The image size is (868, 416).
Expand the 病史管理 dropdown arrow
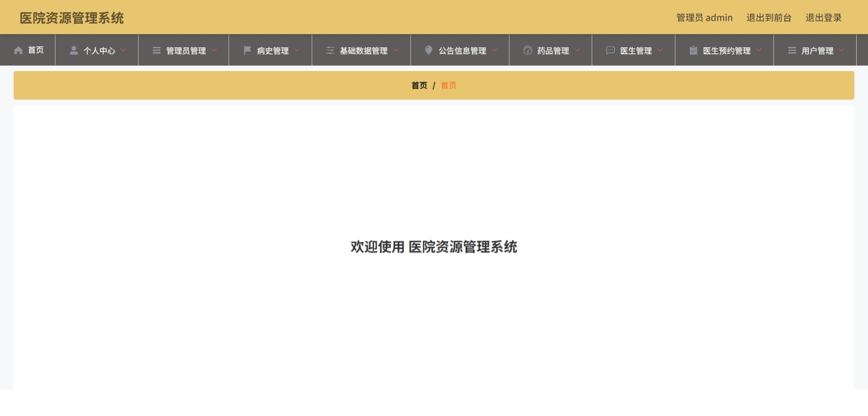(x=297, y=50)
